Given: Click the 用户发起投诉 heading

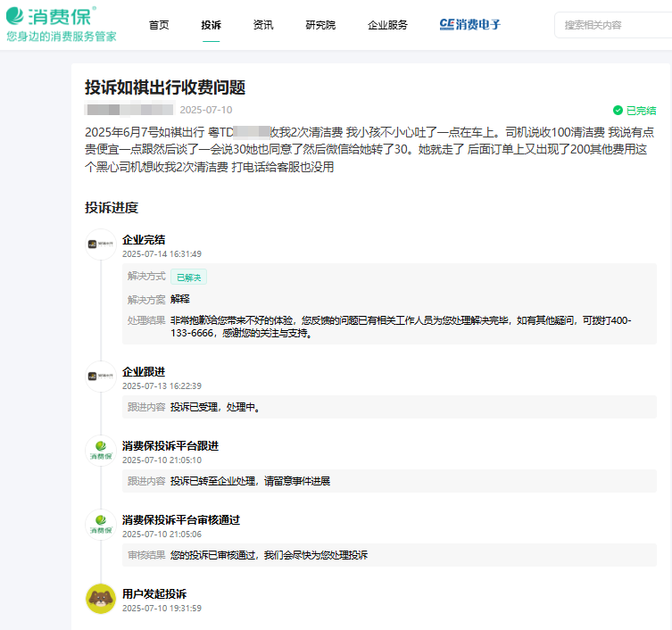Looking at the screenshot, I should click(x=154, y=594).
